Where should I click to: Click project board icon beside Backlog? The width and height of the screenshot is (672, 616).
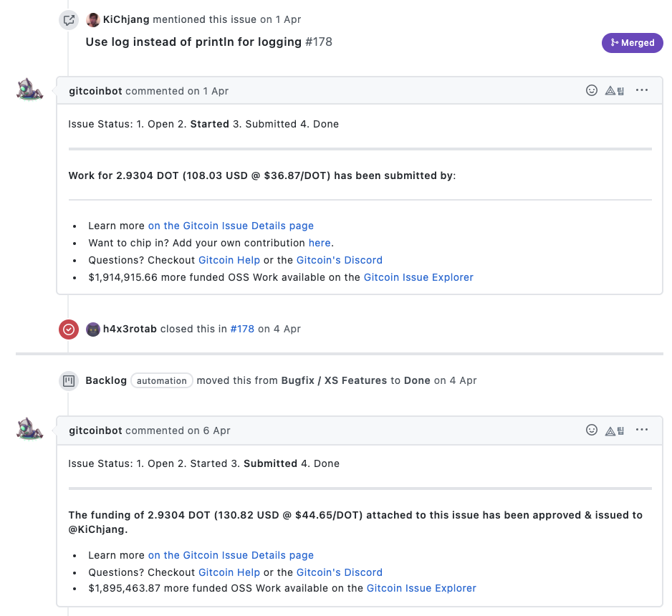[x=69, y=381]
